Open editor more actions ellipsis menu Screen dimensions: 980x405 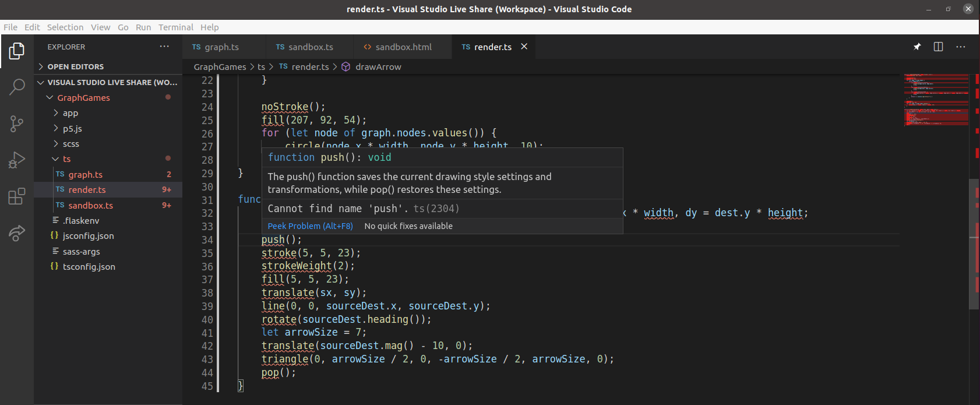(961, 47)
